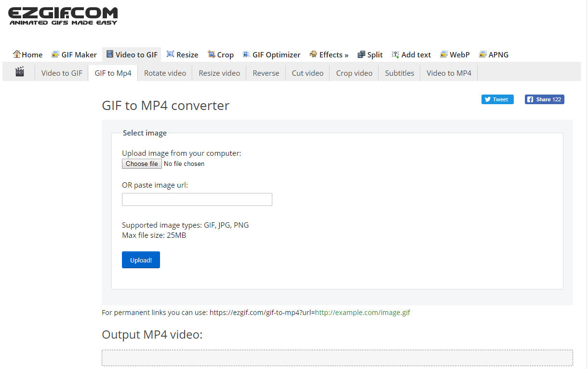The image size is (588, 369).
Task: Expand the Effects menu
Action: [329, 55]
